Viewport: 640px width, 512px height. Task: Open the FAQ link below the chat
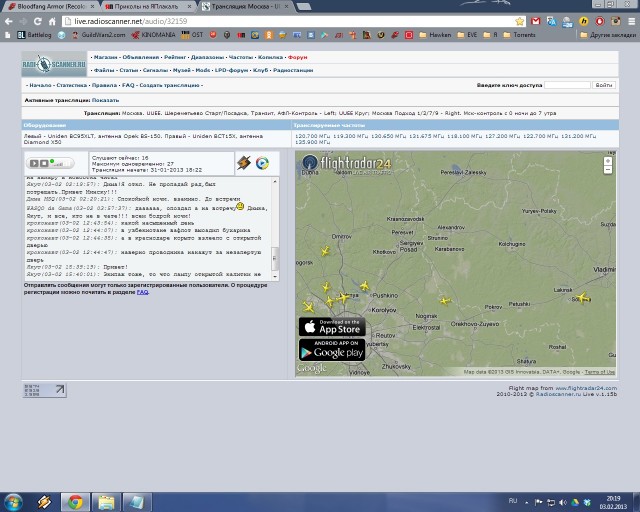point(142,292)
